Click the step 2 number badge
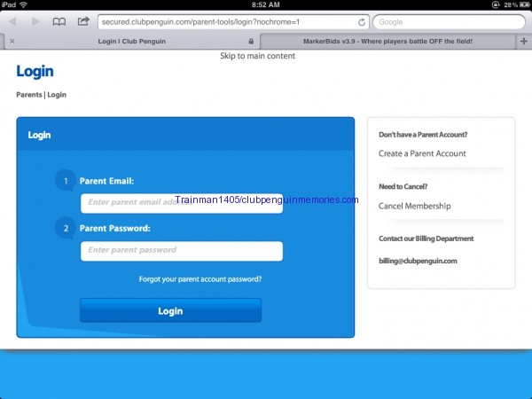 [x=65, y=229]
